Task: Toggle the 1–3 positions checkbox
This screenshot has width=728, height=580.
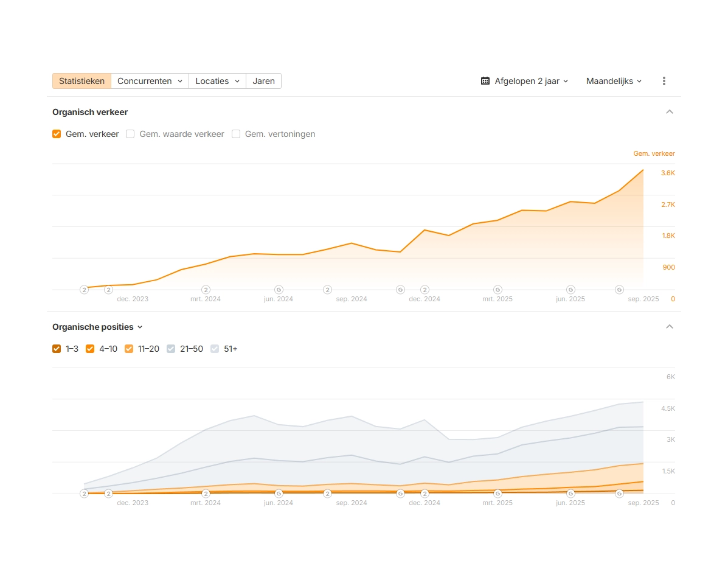Action: tap(57, 349)
